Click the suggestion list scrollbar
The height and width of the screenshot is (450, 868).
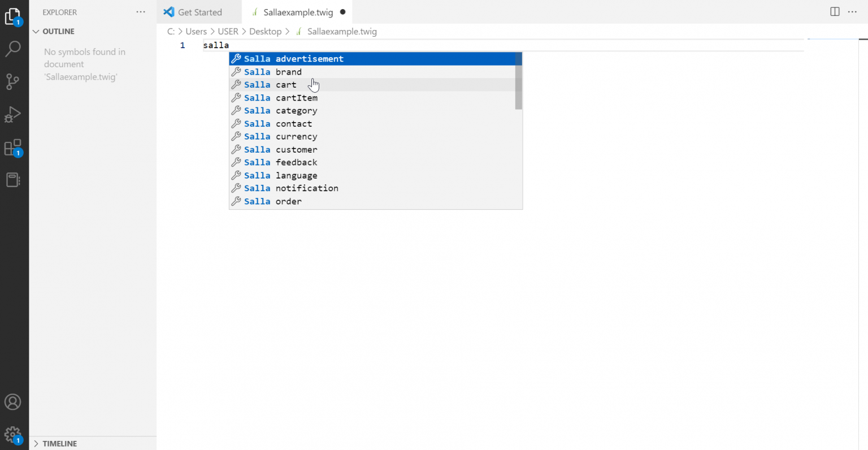(518, 79)
